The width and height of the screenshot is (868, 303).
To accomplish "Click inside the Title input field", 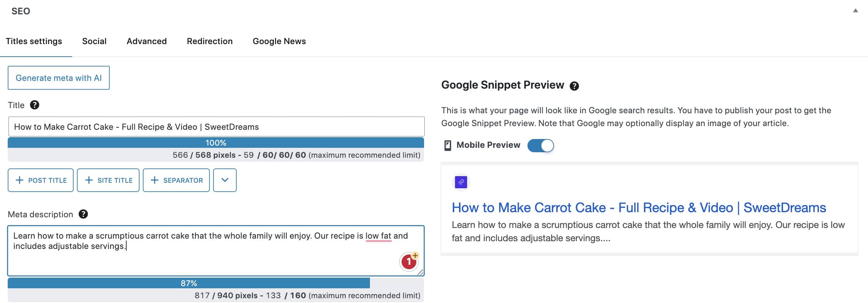I will [216, 127].
